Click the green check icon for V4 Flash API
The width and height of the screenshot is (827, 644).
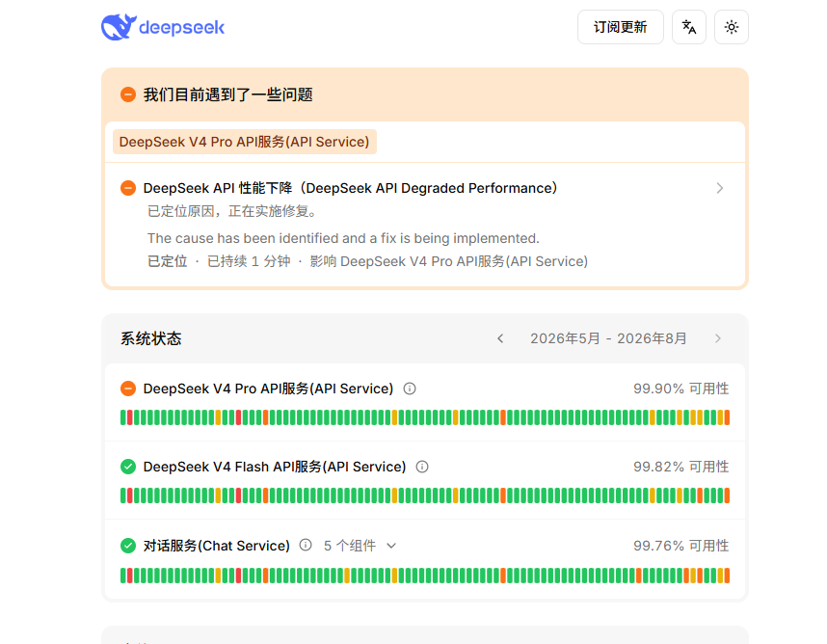coord(128,467)
